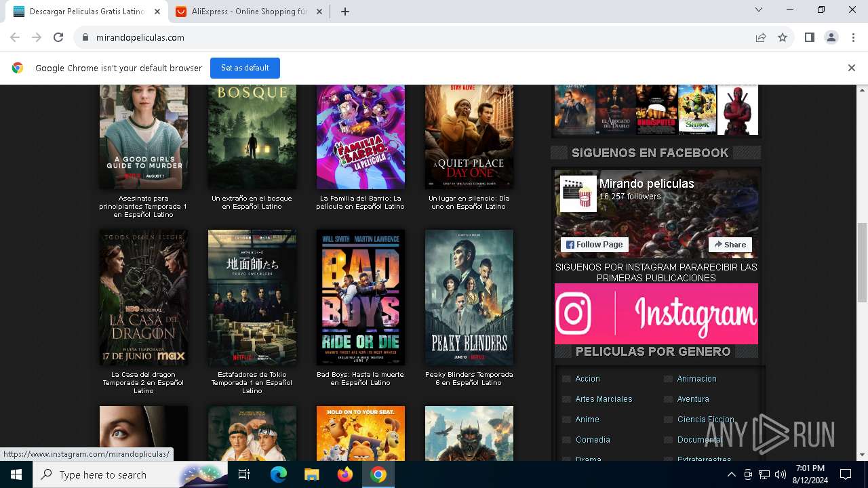
Task: Follow the Mirando peliculas Facebook page
Action: pos(594,245)
